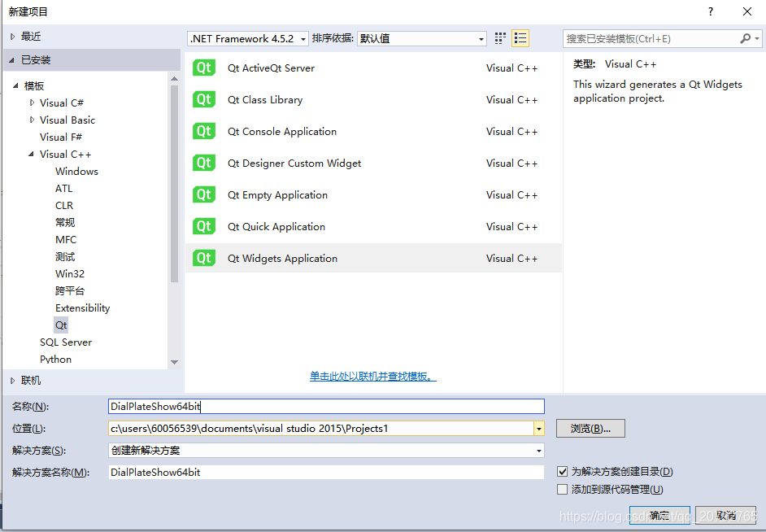This screenshot has height=532, width=766.
Task: Select Qt ActiveQt Server label text
Action: (x=271, y=68)
